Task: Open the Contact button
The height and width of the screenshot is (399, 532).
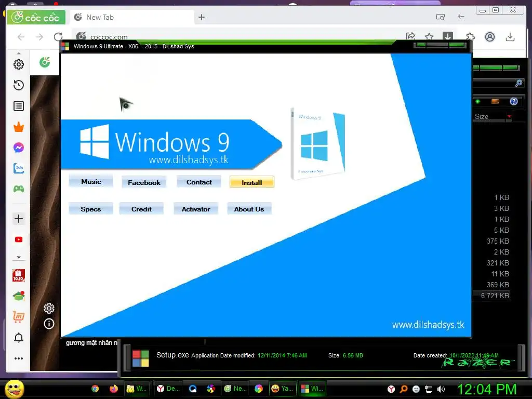Action: tap(199, 182)
